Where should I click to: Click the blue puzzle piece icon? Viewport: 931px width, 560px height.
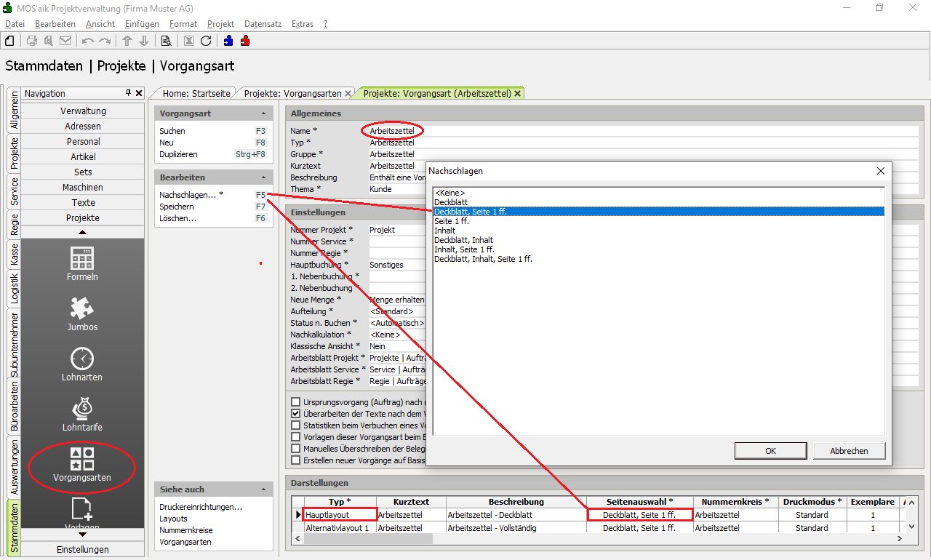(228, 41)
